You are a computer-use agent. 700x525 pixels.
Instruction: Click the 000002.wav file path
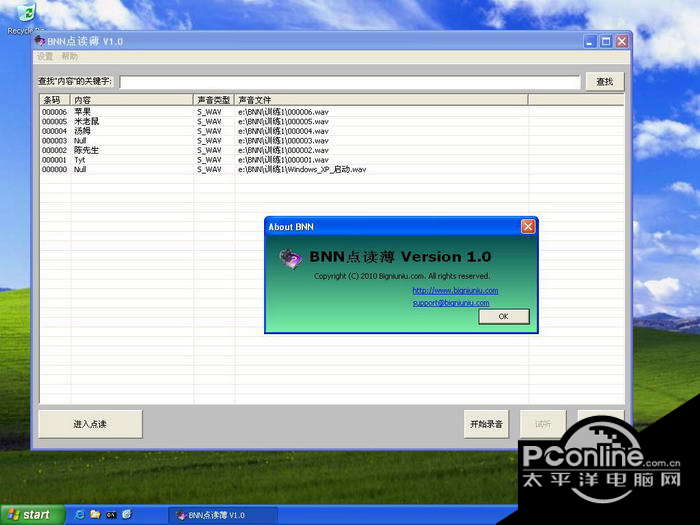(x=283, y=150)
